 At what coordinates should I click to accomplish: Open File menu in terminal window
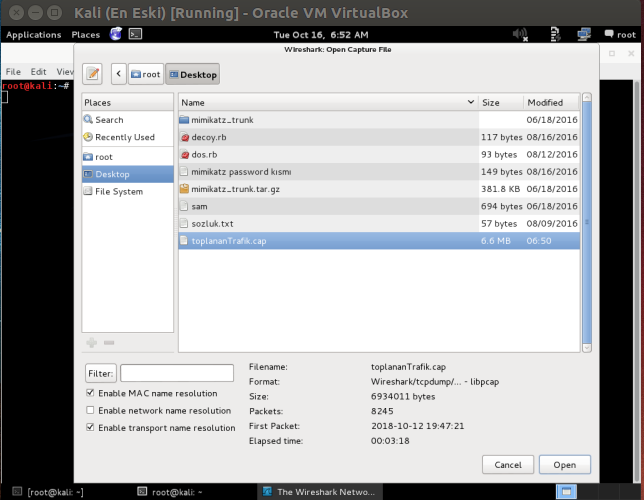pos(13,72)
